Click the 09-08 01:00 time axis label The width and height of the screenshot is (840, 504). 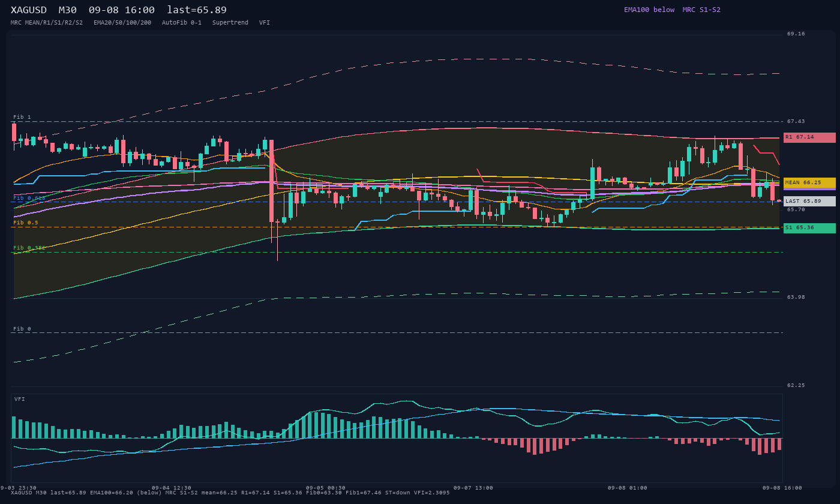tap(628, 488)
